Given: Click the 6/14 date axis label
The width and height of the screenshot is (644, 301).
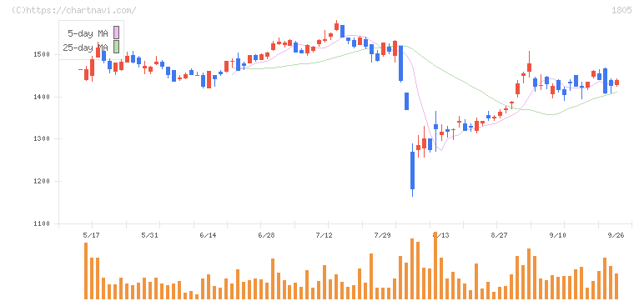Looking at the screenshot, I should click(x=208, y=235).
